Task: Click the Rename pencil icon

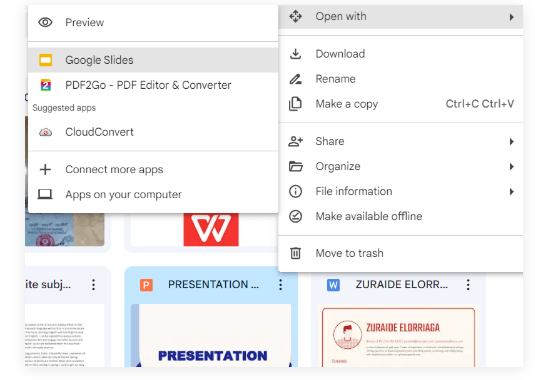Action: pos(295,79)
